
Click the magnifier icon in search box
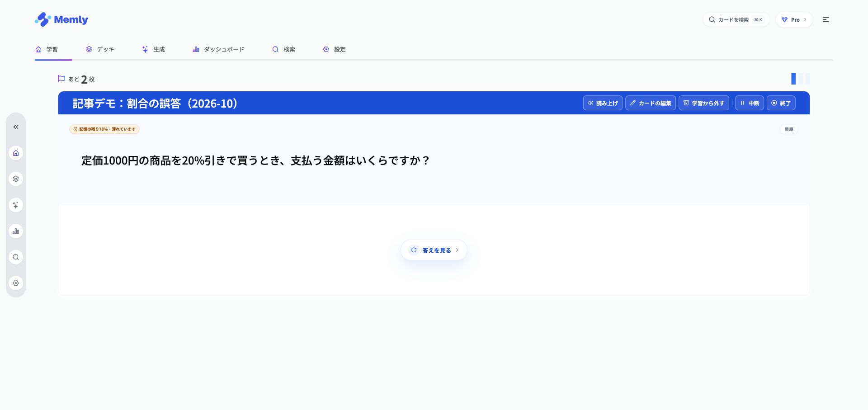(712, 19)
